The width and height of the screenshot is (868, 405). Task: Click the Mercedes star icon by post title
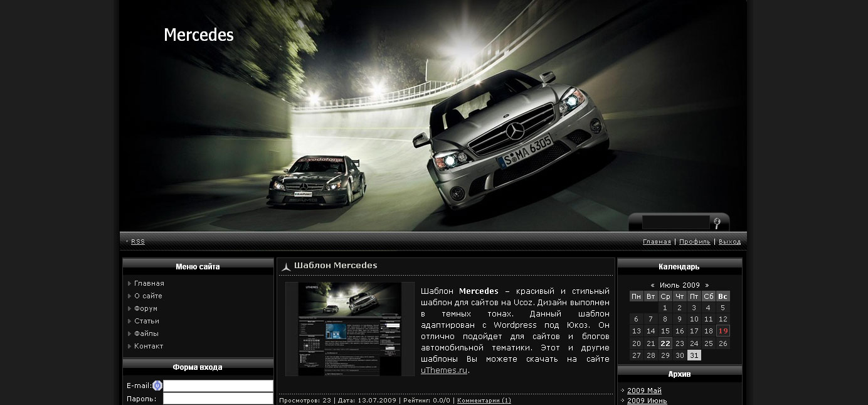click(286, 267)
